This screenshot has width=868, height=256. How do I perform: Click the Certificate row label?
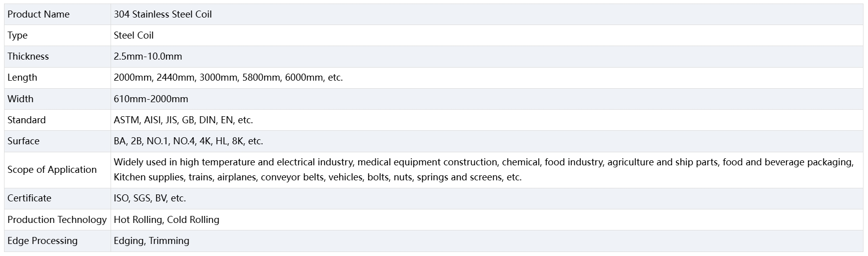click(x=30, y=198)
